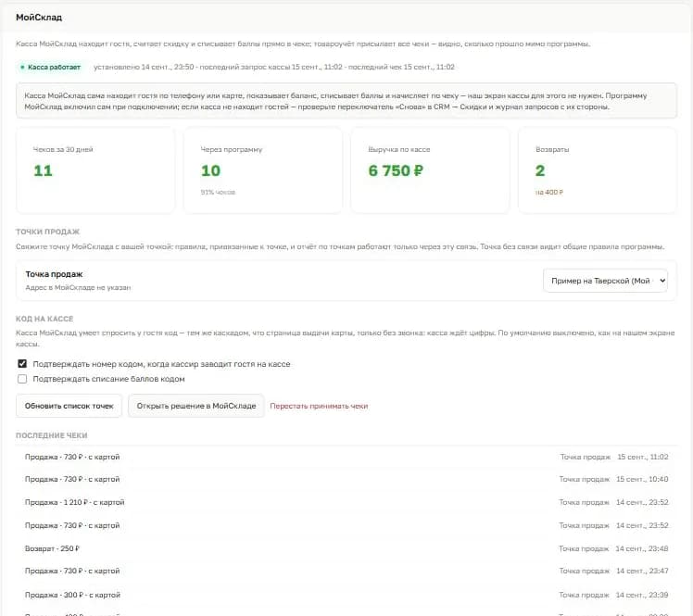Viewport: 693px width, 616px height.
Task: Click 'Обновить список точек' button
Action: 69,406
